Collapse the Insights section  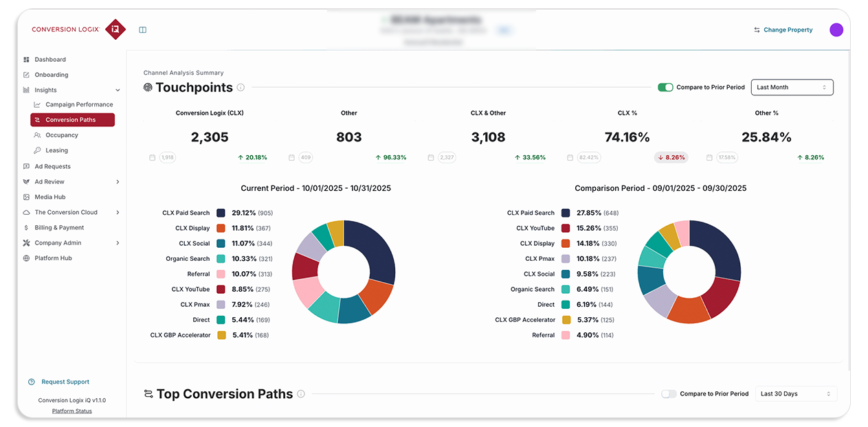point(118,89)
